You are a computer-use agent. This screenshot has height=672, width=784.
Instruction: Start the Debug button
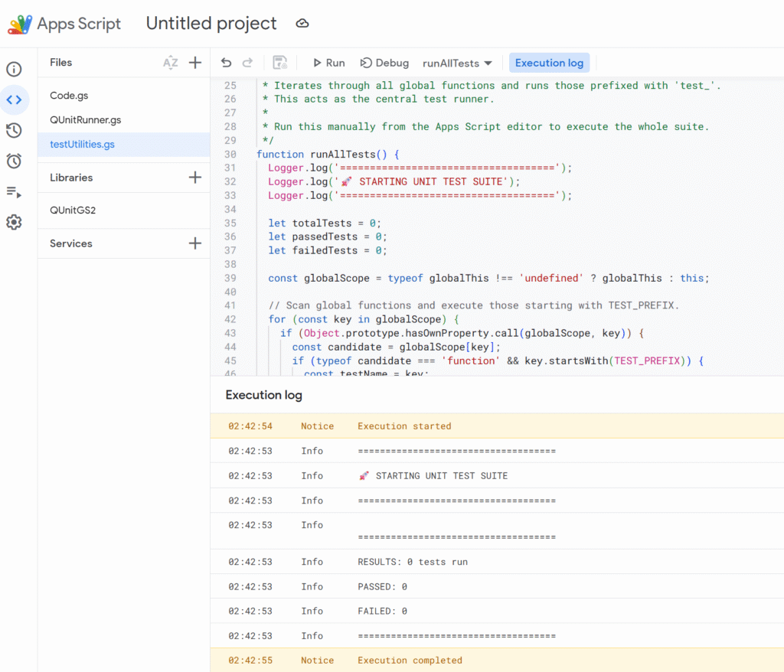pyautogui.click(x=384, y=63)
